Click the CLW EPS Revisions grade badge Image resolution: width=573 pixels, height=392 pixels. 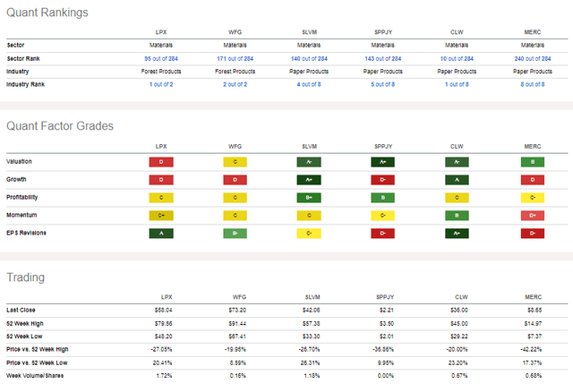point(457,234)
